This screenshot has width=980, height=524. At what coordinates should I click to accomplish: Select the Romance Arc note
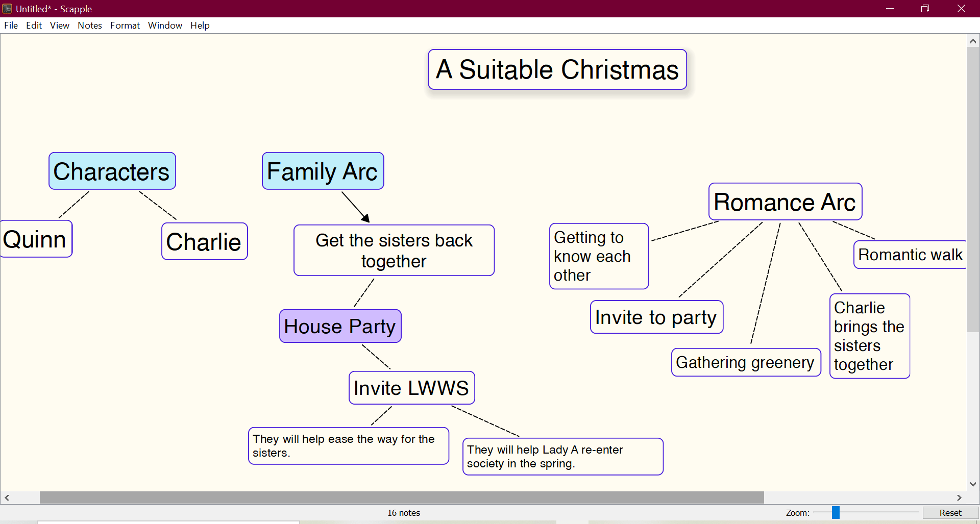pos(786,202)
